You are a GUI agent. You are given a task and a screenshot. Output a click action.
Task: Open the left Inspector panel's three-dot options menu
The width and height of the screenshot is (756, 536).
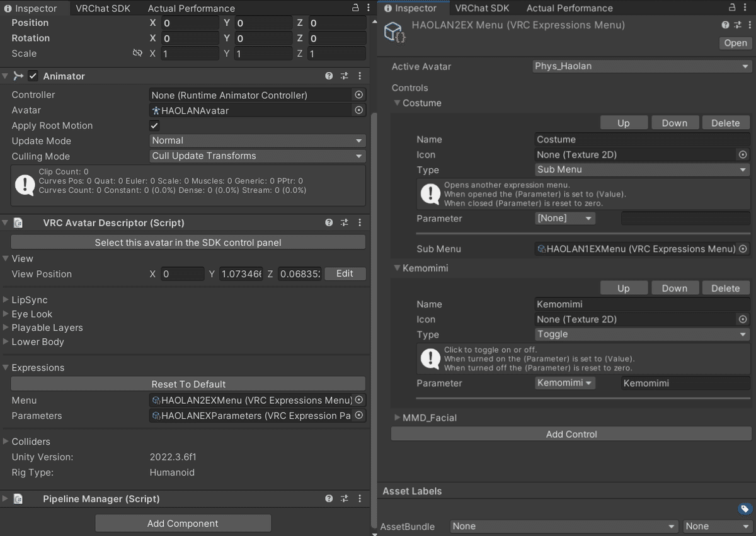(367, 8)
